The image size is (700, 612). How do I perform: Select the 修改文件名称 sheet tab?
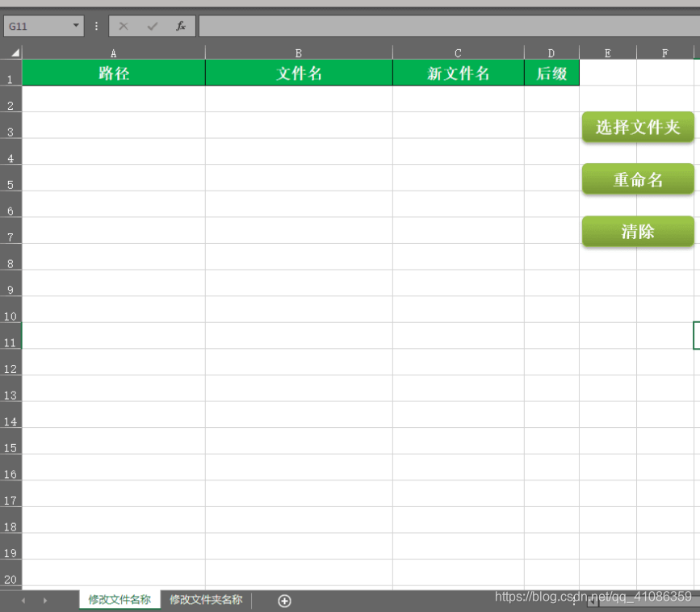[x=119, y=600]
